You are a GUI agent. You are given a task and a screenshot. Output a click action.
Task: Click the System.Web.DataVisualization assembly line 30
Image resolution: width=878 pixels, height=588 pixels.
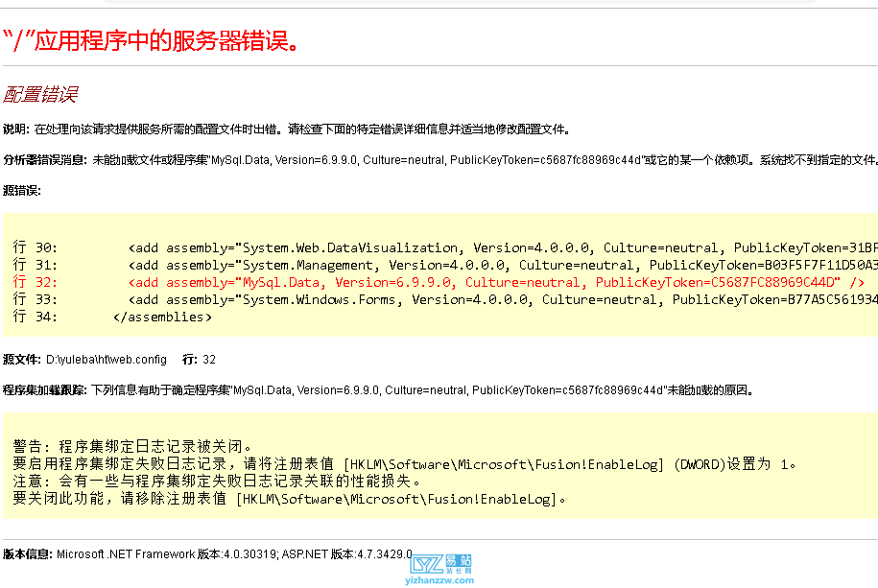432,247
